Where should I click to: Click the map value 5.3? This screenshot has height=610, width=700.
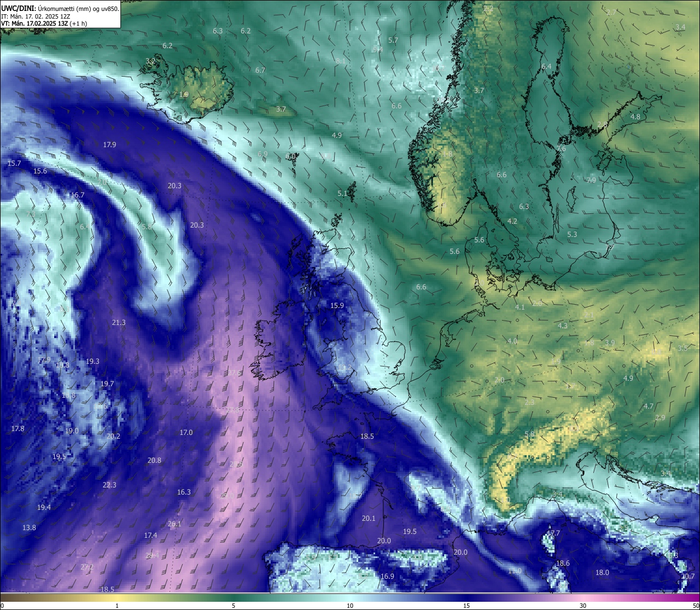[572, 235]
